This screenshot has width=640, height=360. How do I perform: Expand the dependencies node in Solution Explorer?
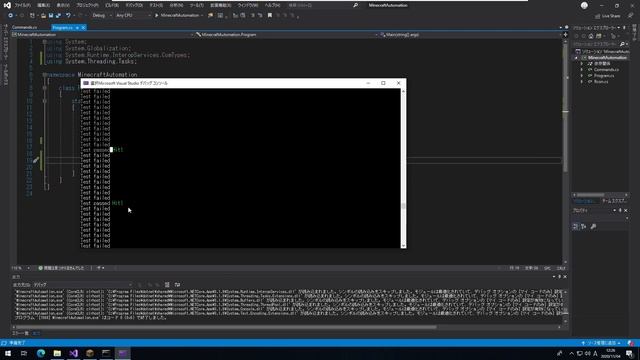[x=582, y=64]
